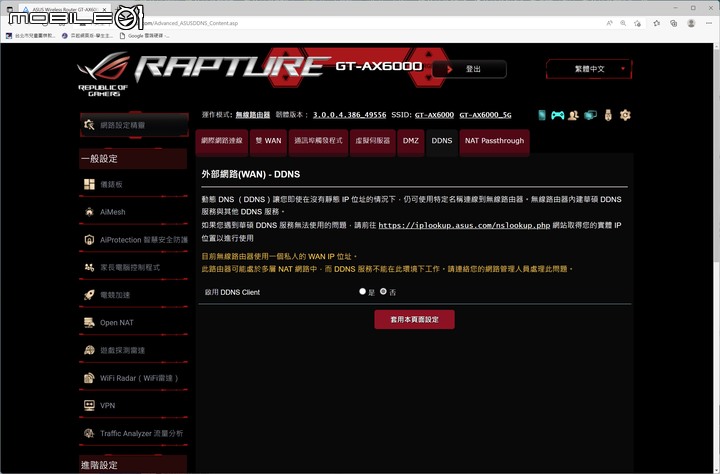720x474 pixels.
Task: Click browser read aloud icon
Action: [609, 23]
